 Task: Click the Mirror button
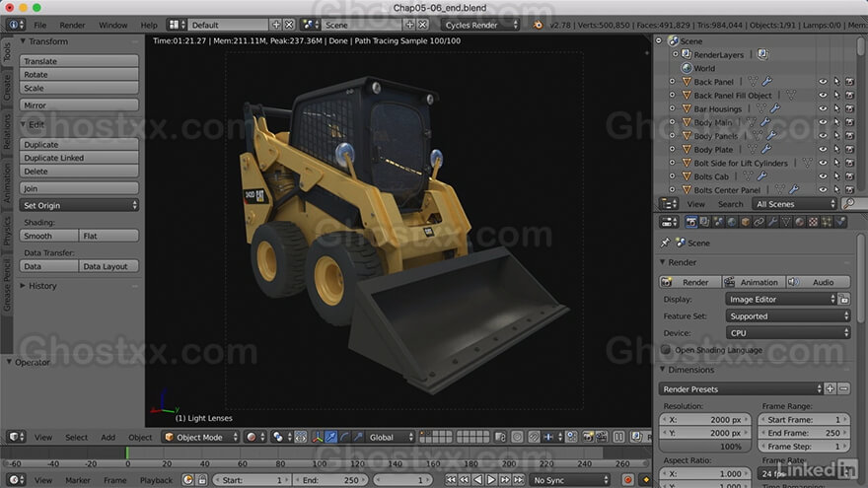pos(79,105)
